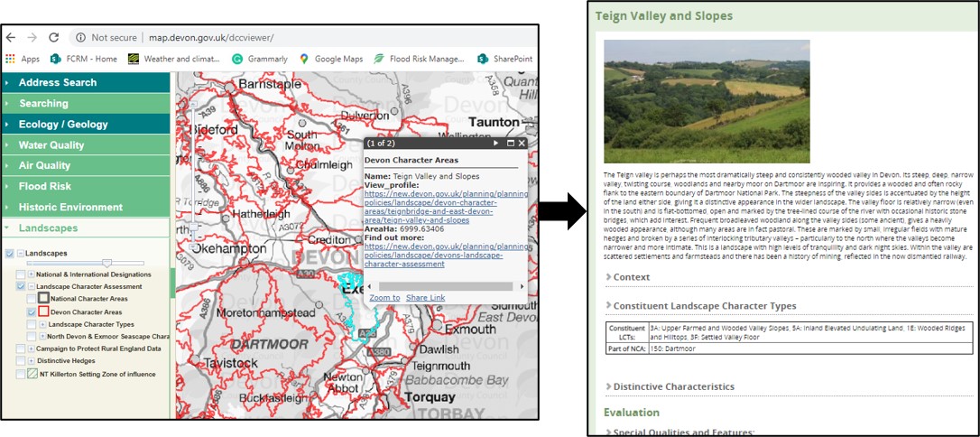980x437 pixels.
Task: Open the Grammarly bookmark
Action: tap(260, 59)
